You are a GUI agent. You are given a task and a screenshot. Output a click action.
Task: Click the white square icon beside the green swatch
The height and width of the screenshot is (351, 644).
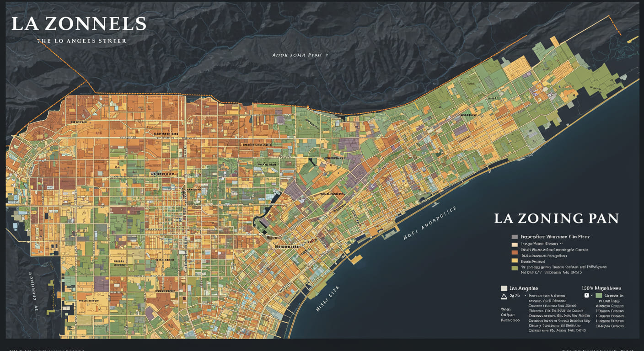[587, 295]
